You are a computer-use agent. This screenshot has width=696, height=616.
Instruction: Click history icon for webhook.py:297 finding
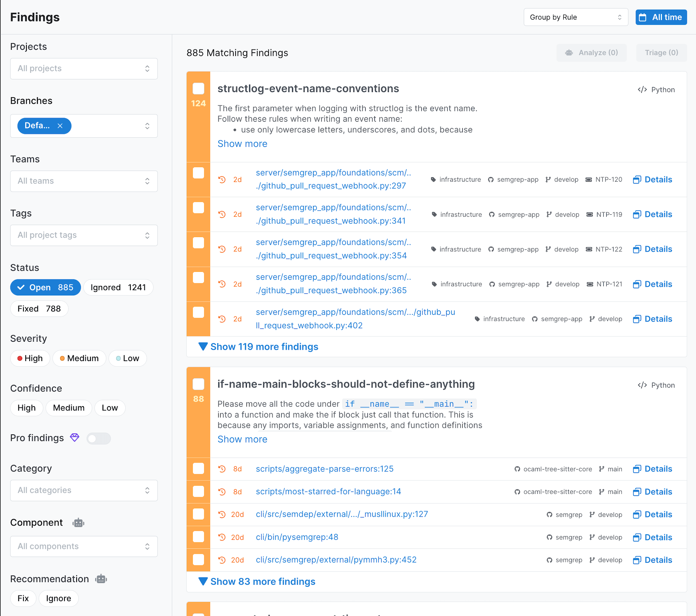point(222,179)
